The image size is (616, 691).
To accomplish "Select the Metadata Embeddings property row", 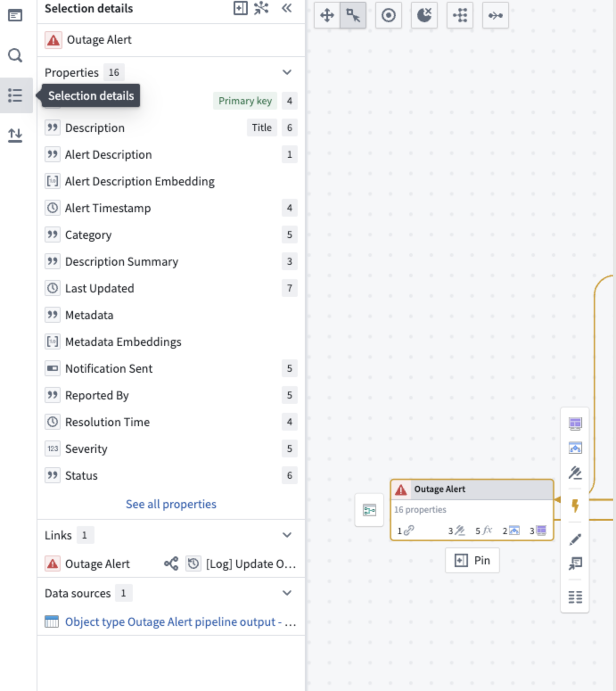I will [171, 342].
